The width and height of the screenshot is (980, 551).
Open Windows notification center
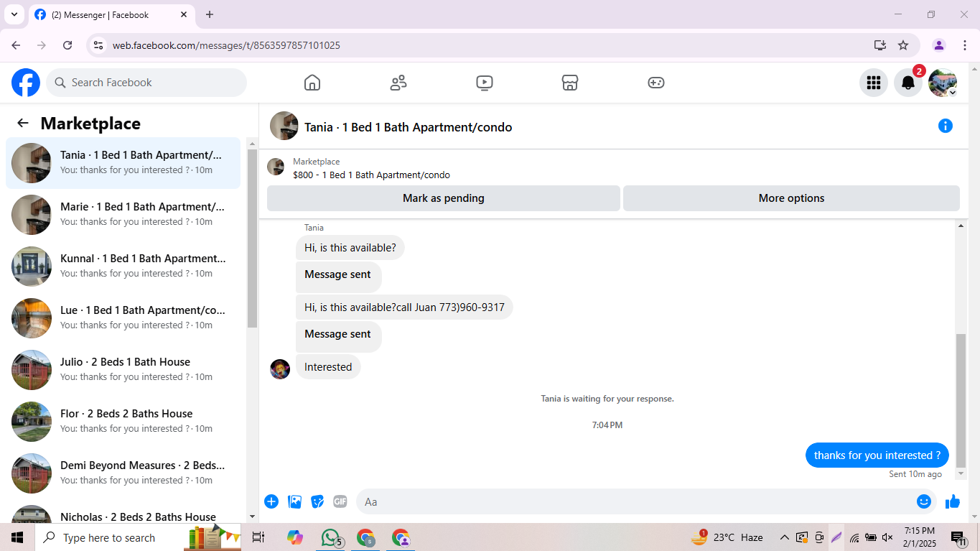tap(958, 538)
